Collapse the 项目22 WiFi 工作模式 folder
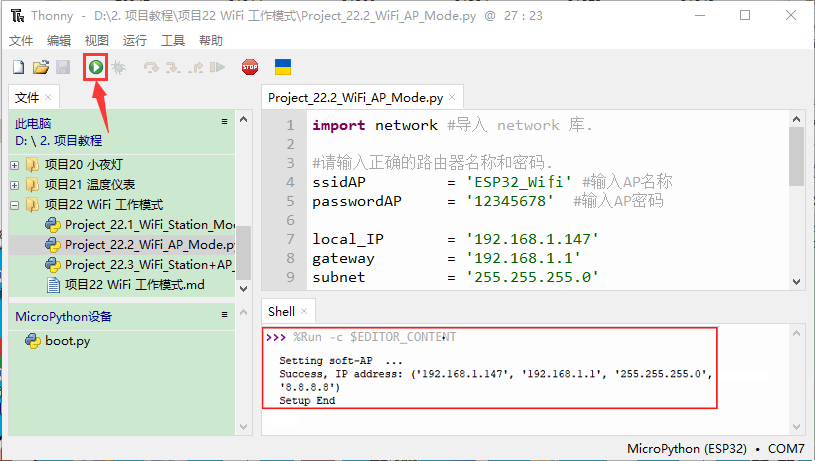This screenshot has height=461, width=815. (15, 204)
